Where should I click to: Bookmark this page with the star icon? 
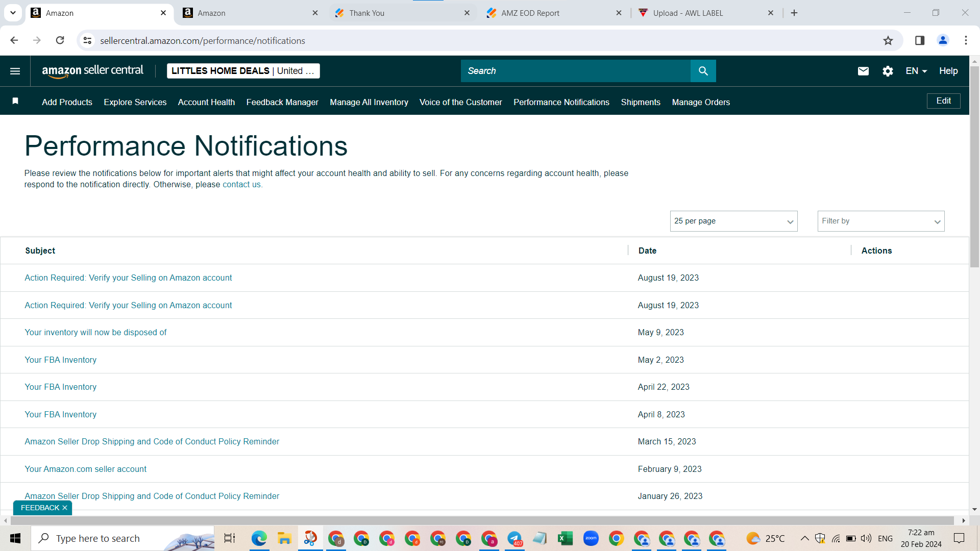pyautogui.click(x=888, y=41)
